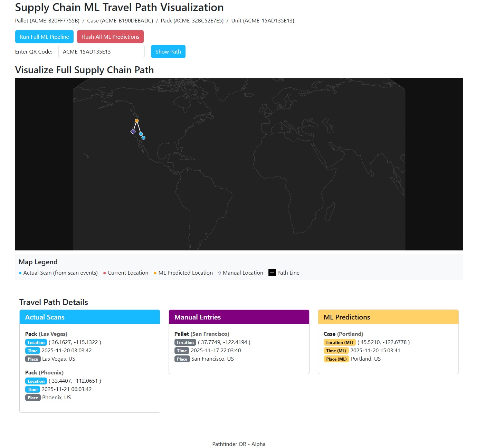
Task: Select the Manual Entries panel header
Action: [x=239, y=317]
